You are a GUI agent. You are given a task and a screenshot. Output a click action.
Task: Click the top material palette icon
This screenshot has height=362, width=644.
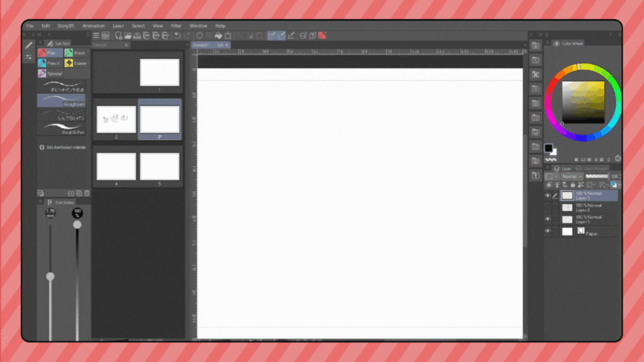(535, 46)
